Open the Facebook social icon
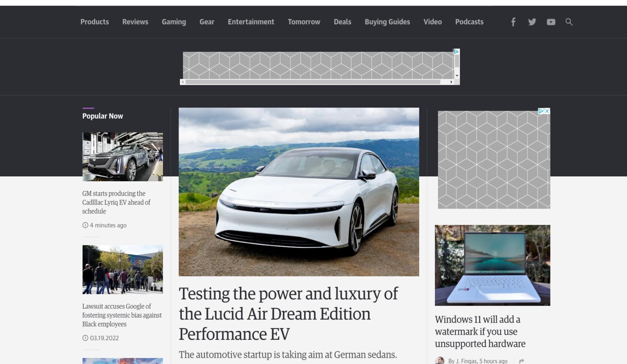The height and width of the screenshot is (364, 627). (x=513, y=22)
